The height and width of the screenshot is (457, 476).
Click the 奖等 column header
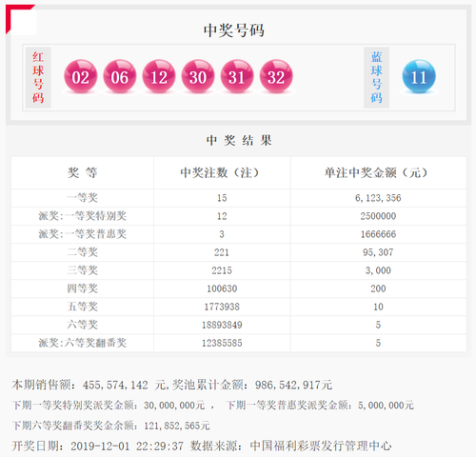(x=83, y=172)
